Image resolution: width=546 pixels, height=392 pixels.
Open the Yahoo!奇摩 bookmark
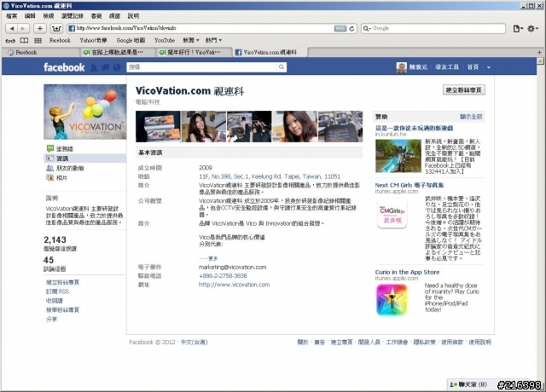93,40
